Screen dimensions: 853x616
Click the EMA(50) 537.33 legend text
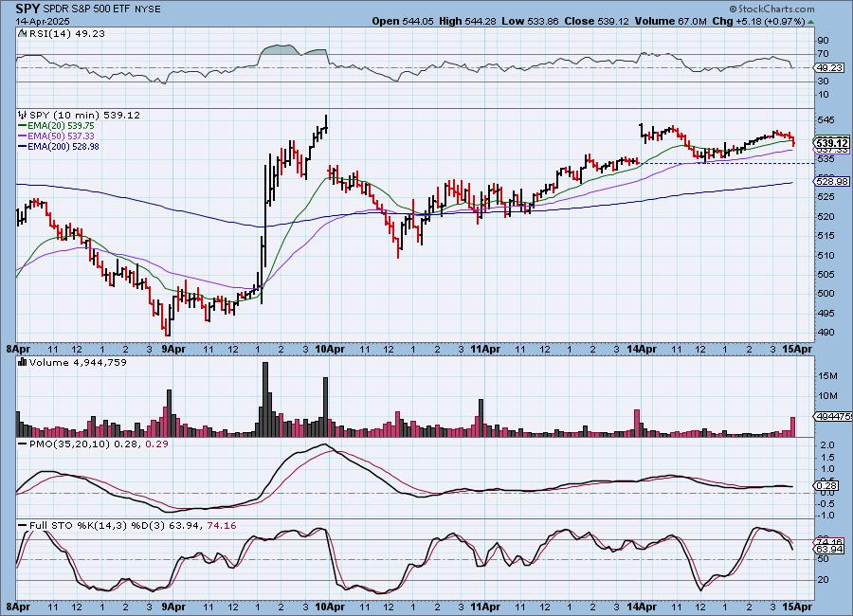click(61, 136)
